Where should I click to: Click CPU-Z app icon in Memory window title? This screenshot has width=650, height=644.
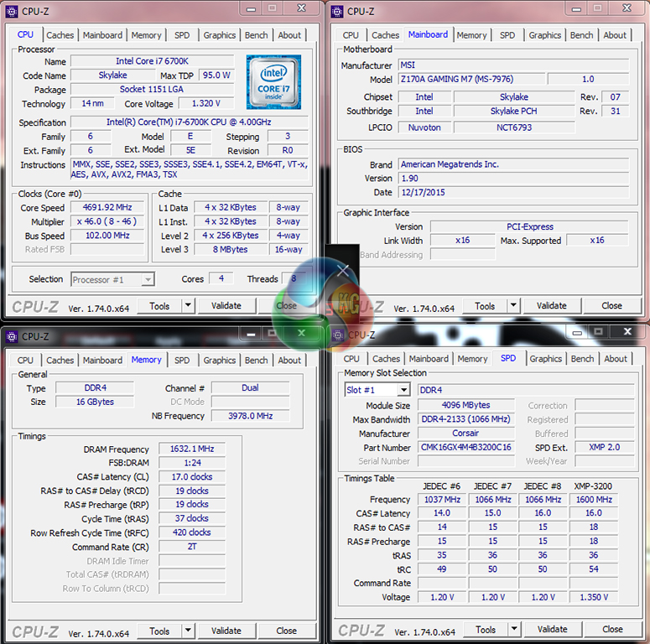click(x=12, y=336)
